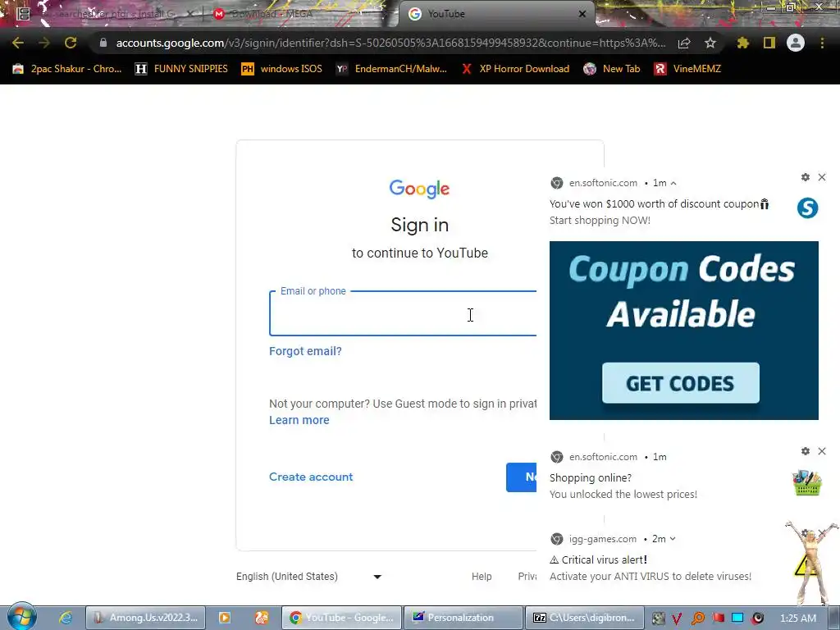This screenshot has width=840, height=630.
Task: Switch to YouTube - Google Chrome taskbar button
Action: (341, 618)
